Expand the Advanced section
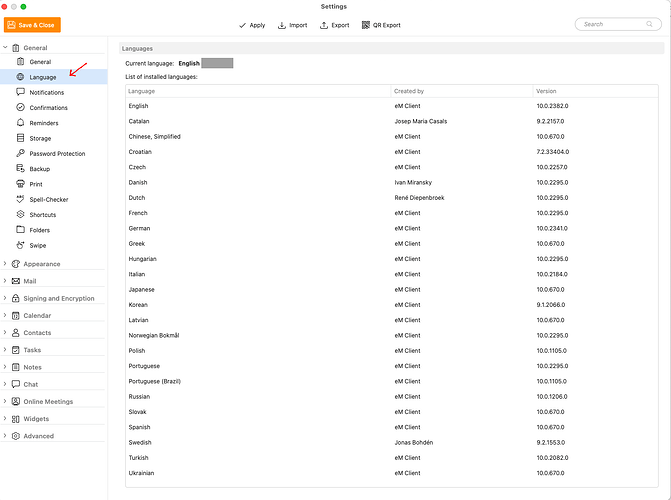The image size is (671, 500). coord(5,436)
